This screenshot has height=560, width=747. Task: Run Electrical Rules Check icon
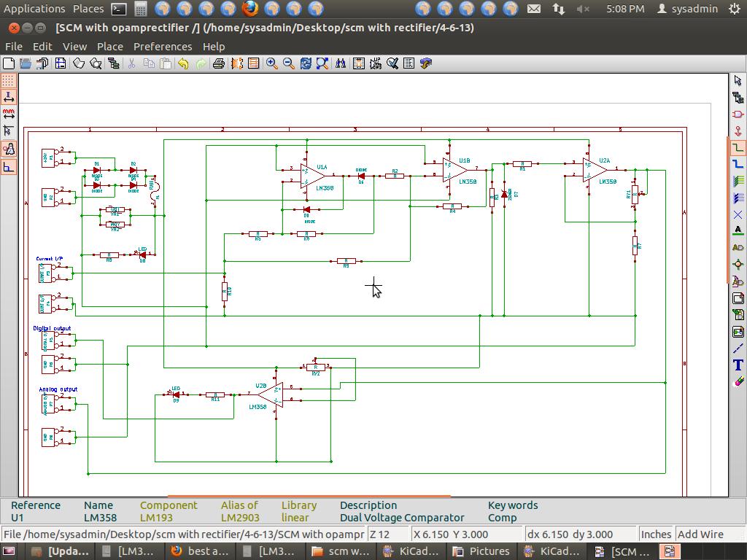pos(392,63)
